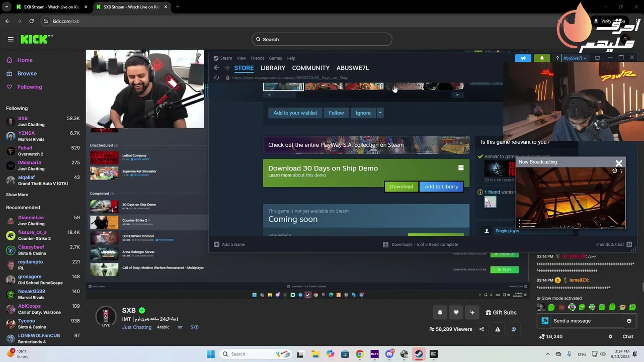Open Classybeef recommended channel

[43, 250]
